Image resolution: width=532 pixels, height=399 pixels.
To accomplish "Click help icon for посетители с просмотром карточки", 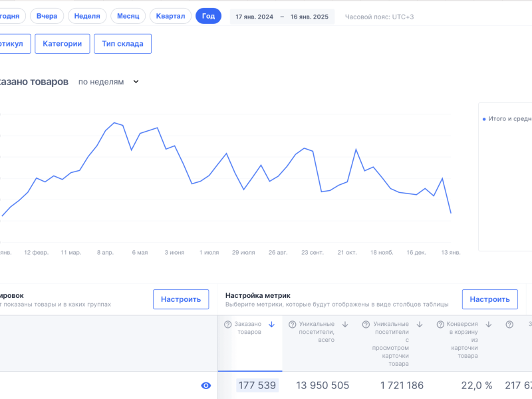I will (x=366, y=325).
